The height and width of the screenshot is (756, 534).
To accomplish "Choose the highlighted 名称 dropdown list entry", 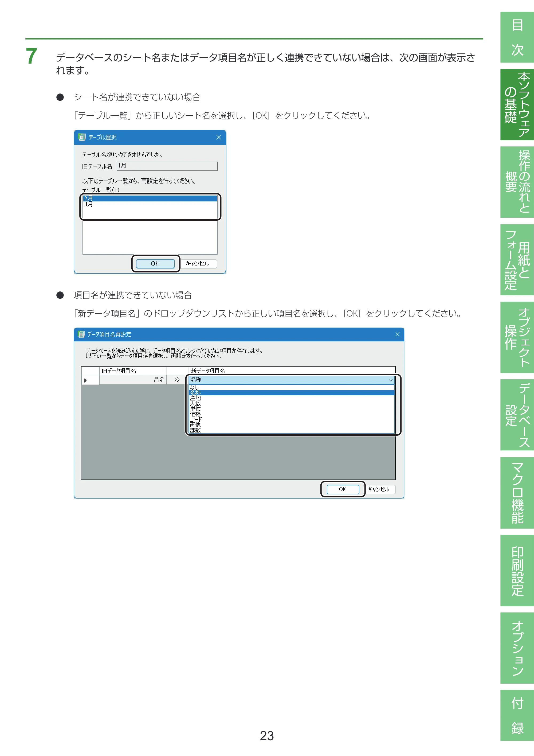I will tap(292, 393).
